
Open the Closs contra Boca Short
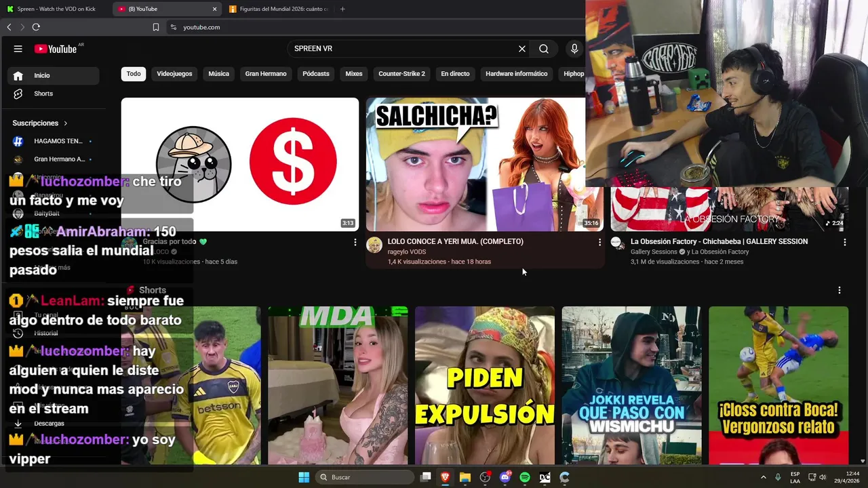pos(778,385)
